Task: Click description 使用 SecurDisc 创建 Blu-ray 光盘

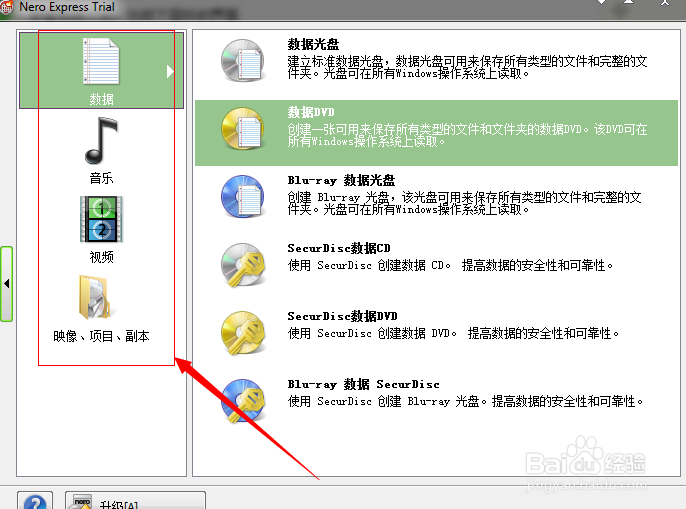Action: coord(465,401)
